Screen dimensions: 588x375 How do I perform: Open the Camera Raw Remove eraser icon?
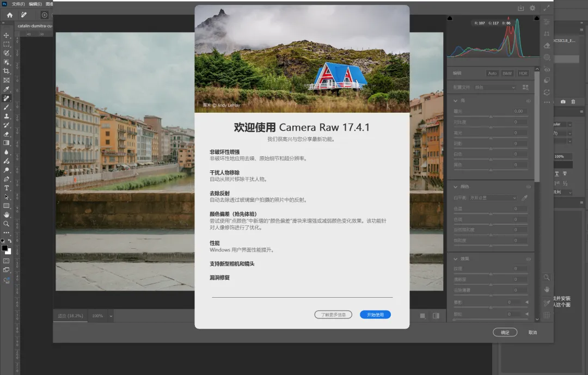[x=547, y=46]
